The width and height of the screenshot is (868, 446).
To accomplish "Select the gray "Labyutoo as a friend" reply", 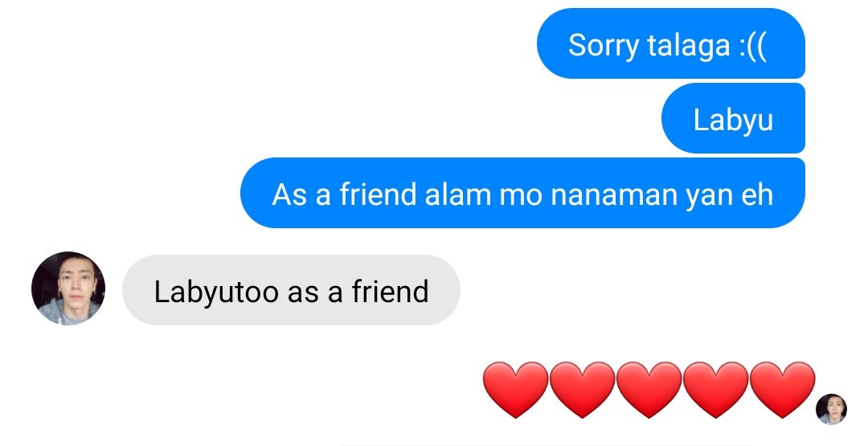I will point(291,290).
